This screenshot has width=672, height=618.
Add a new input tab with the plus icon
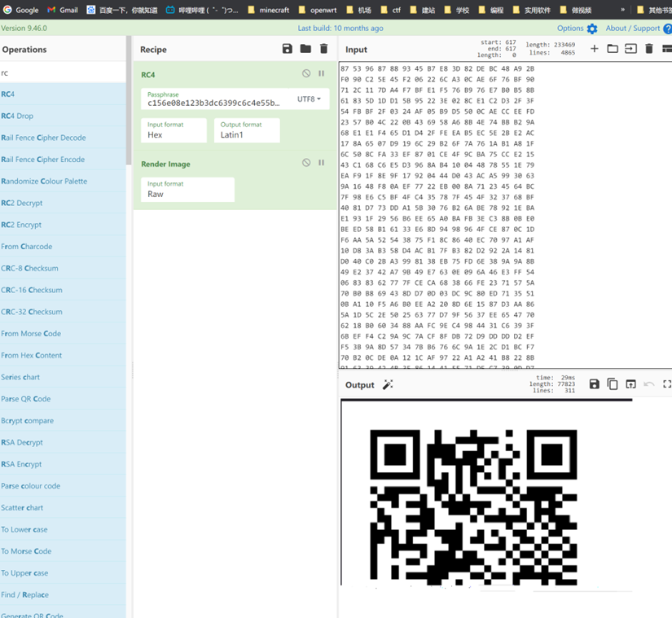coord(594,49)
